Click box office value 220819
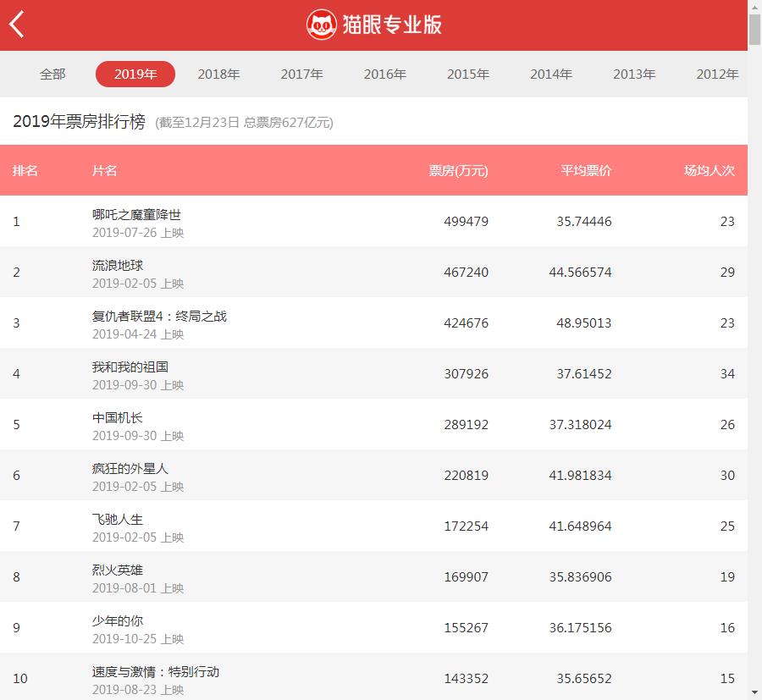The height and width of the screenshot is (700, 762). (x=466, y=475)
